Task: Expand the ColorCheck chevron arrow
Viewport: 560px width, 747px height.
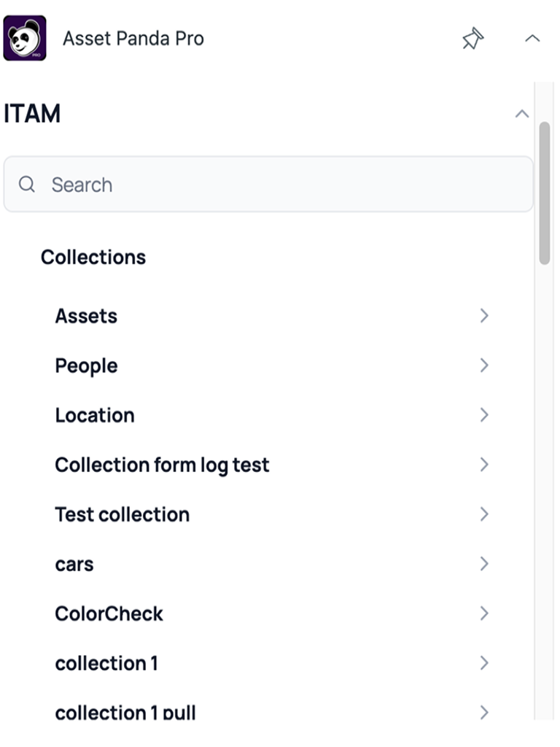Action: click(x=483, y=614)
